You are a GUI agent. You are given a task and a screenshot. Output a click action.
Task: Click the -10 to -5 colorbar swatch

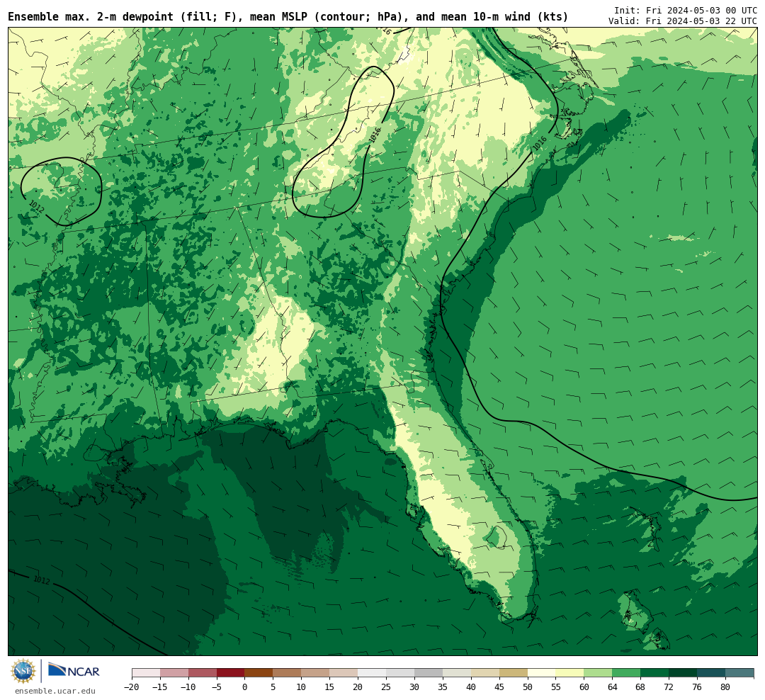[x=203, y=673]
